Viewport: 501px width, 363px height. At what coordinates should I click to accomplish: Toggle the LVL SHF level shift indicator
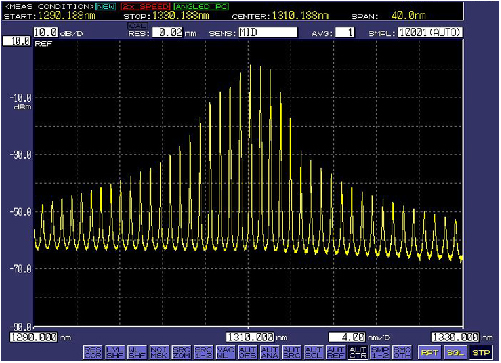[115, 352]
